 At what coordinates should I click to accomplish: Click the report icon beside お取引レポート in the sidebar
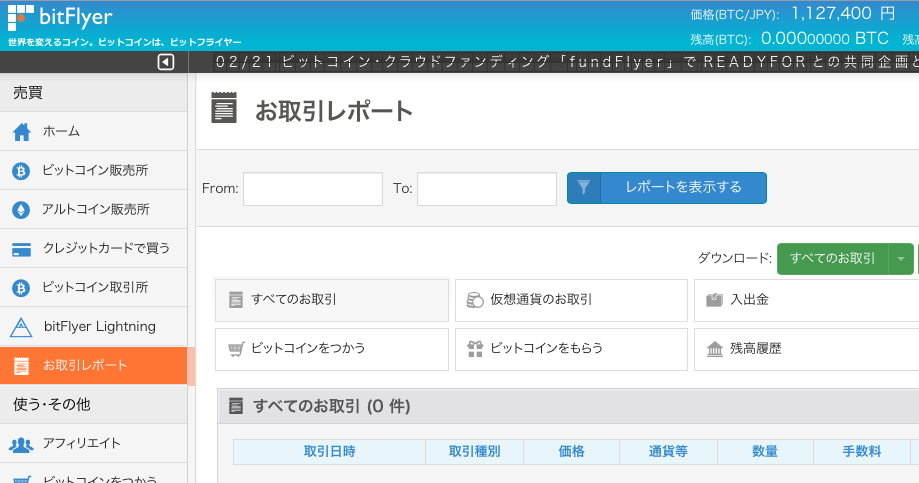tap(21, 366)
